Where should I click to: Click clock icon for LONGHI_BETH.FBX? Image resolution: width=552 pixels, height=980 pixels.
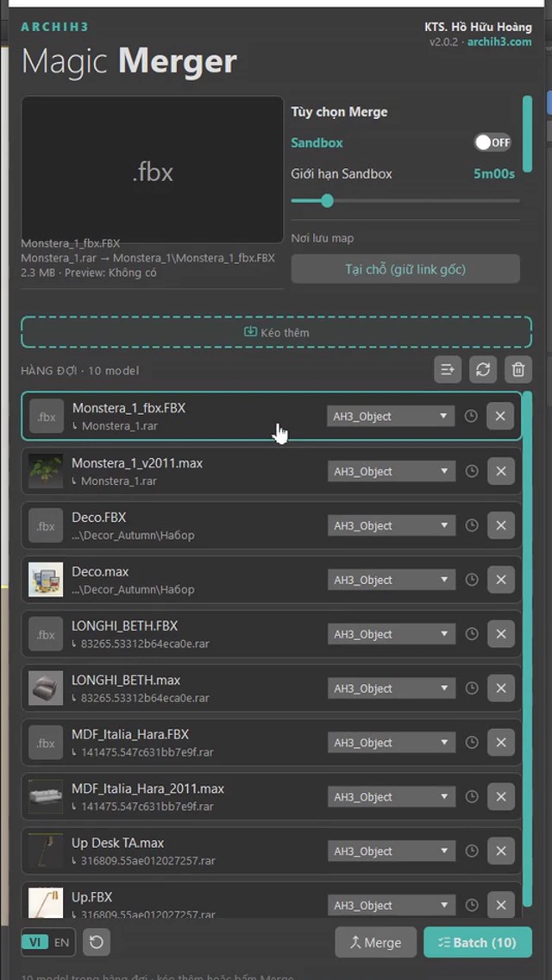(x=472, y=634)
